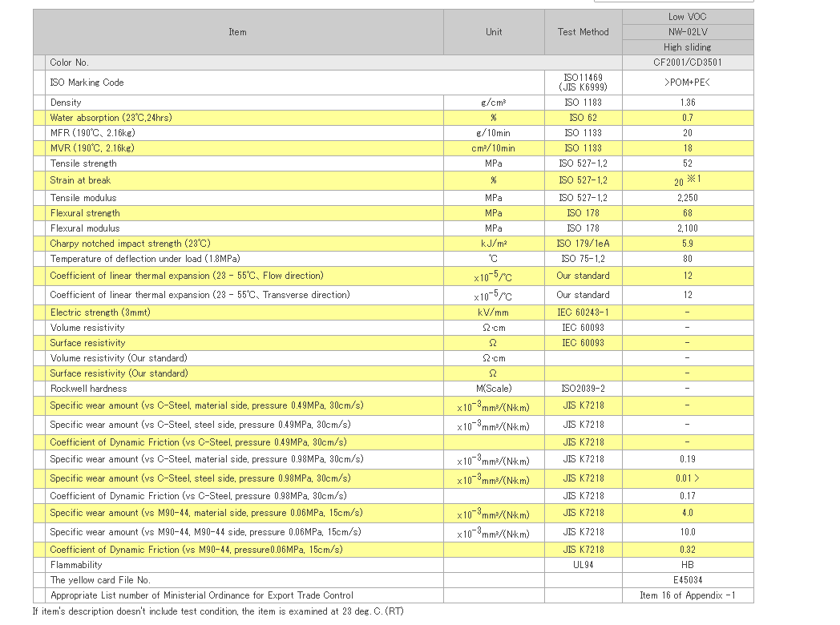Screen dimensions: 840x625
Task: Click the 'Flexural modulus' row label
Action: click(x=85, y=228)
